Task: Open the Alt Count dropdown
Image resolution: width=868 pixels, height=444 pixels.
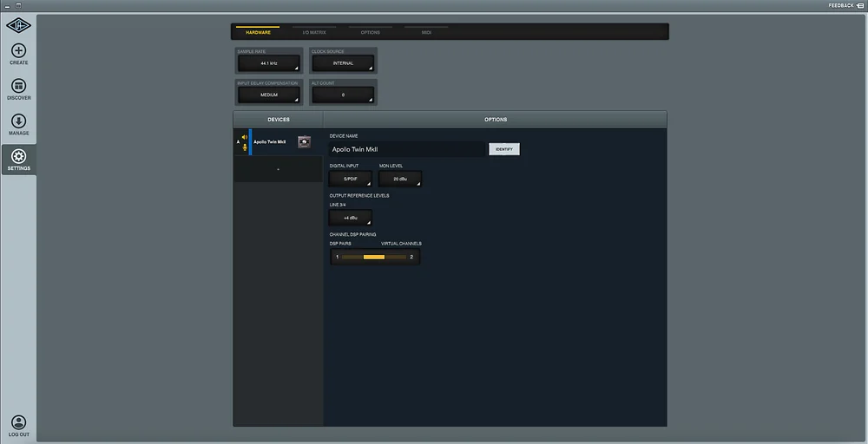Action: point(343,95)
